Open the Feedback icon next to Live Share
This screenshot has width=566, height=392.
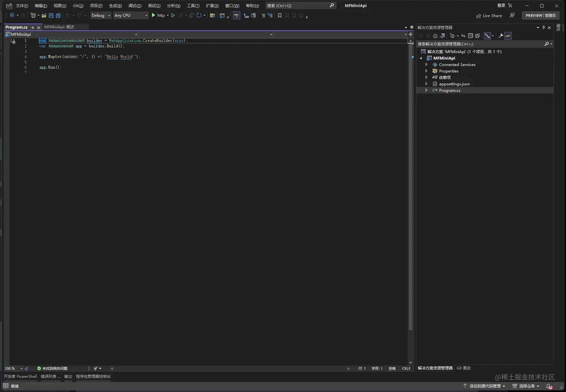click(x=512, y=15)
